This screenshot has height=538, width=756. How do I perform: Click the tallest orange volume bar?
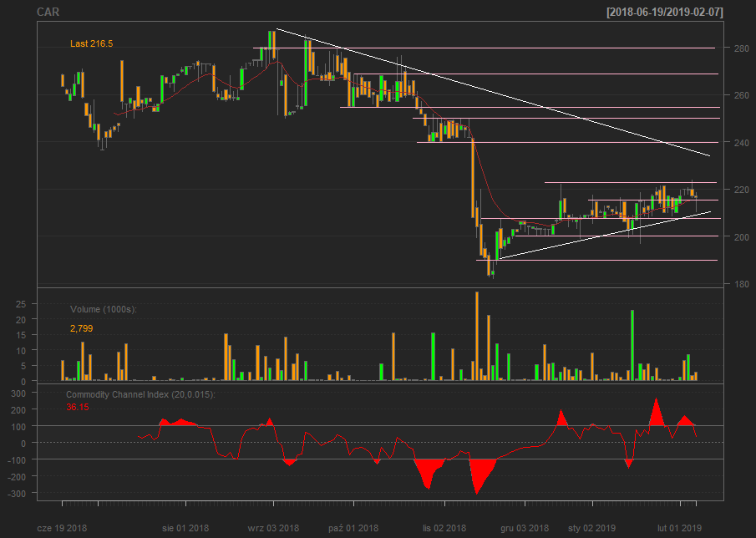(477, 336)
